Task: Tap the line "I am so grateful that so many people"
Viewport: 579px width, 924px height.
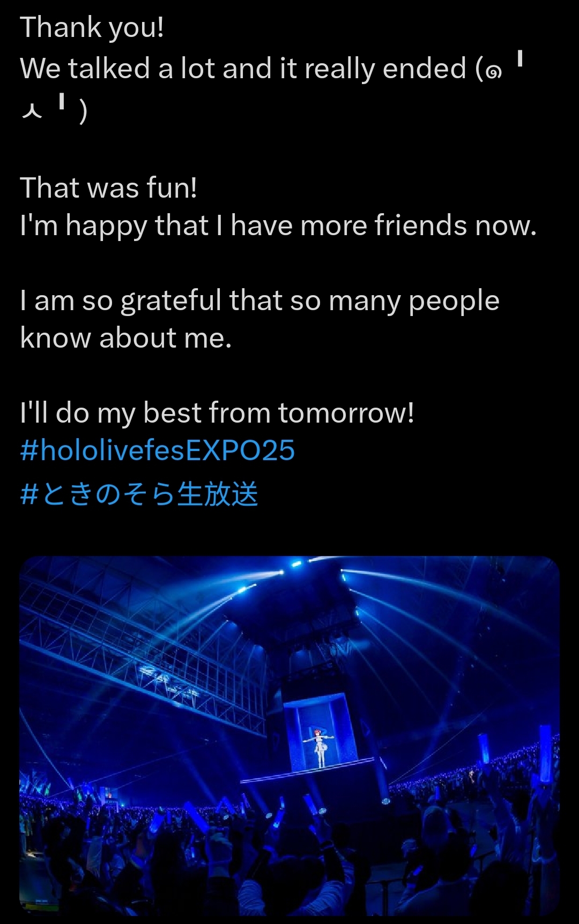Action: pyautogui.click(x=259, y=301)
